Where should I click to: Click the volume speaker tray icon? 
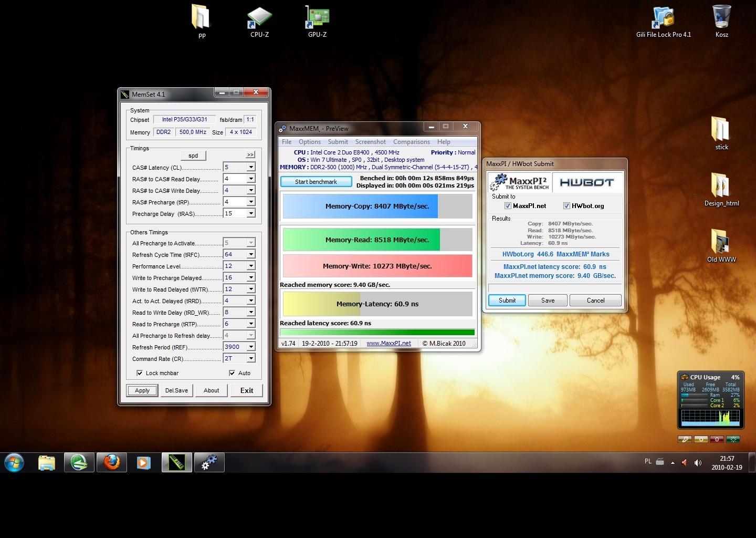click(x=698, y=463)
